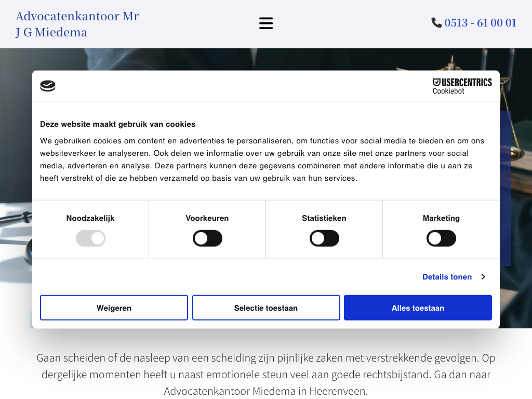Image resolution: width=532 pixels, height=399 pixels.
Task: Go to Advocatenkantoor Mr J G Miedema homepage
Action: [77, 24]
